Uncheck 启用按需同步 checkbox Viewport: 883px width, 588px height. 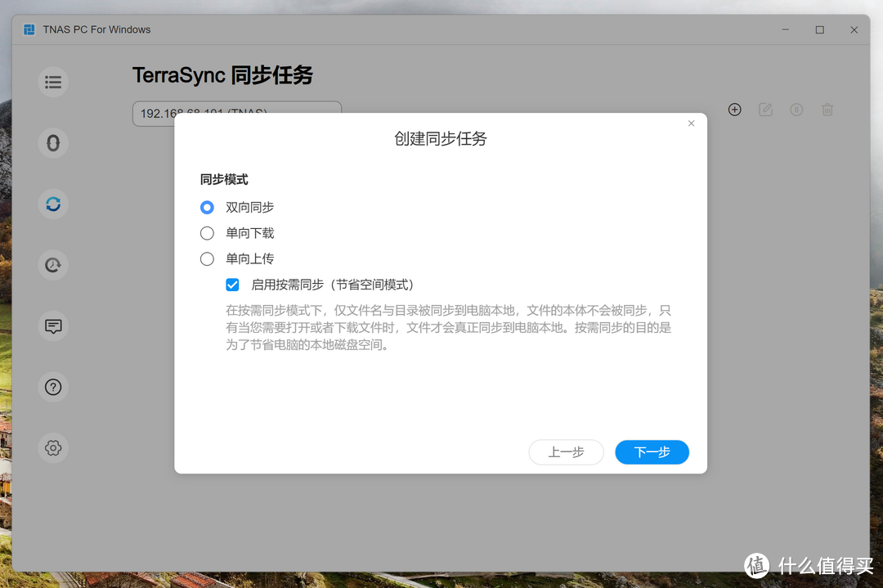[x=232, y=285]
